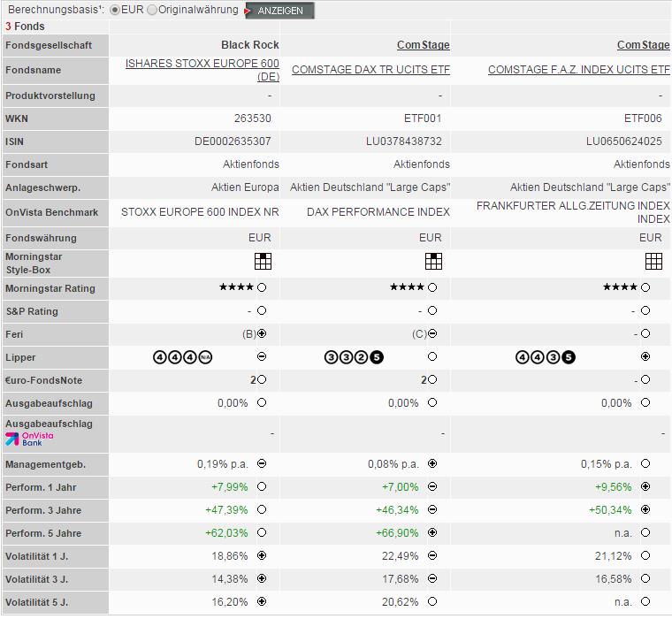Image resolution: width=672 pixels, height=619 pixels.
Task: Click plus indicator beside 18,86% volatility
Action: pyautogui.click(x=262, y=555)
